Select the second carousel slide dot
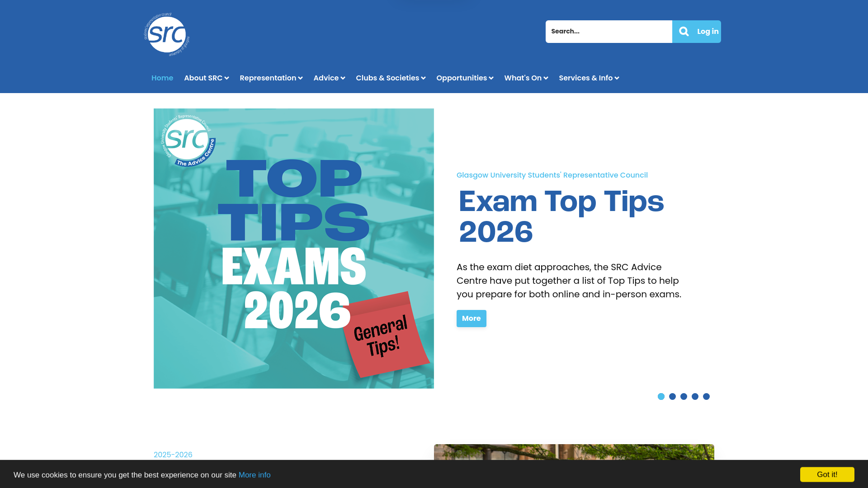 coord(672,397)
